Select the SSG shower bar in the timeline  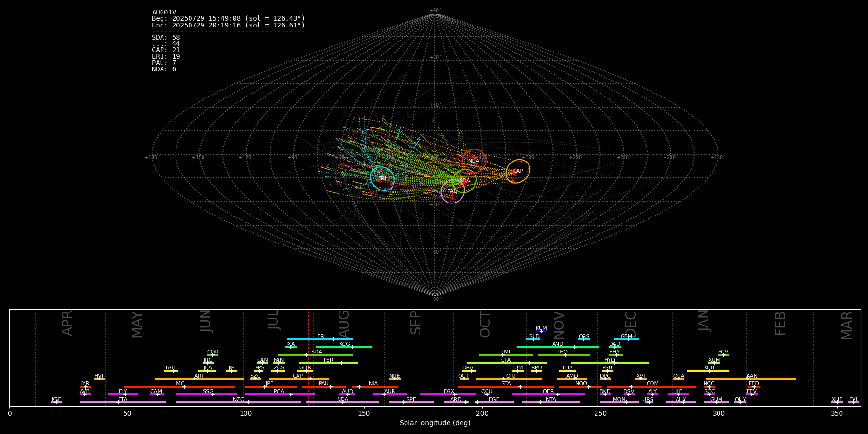(x=206, y=394)
